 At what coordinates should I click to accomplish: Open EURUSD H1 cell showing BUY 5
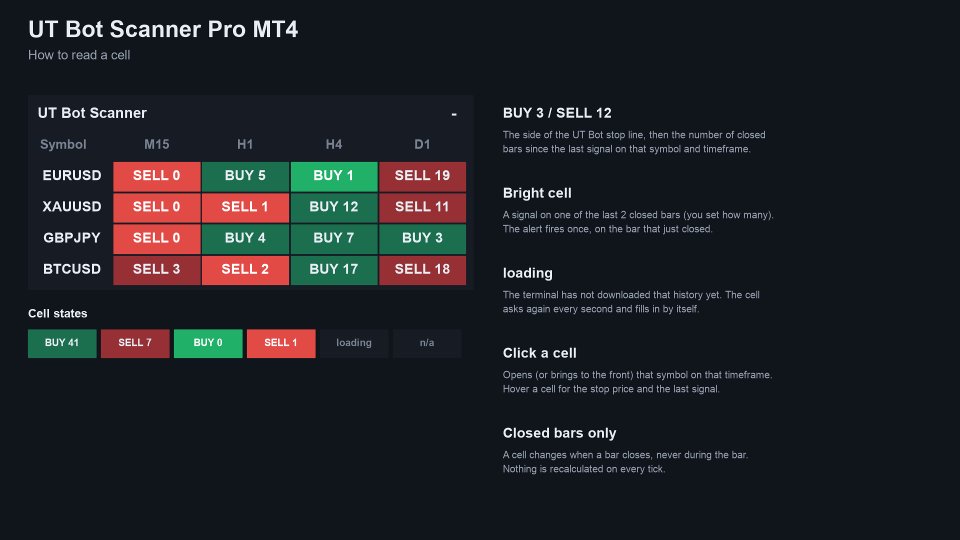(245, 176)
